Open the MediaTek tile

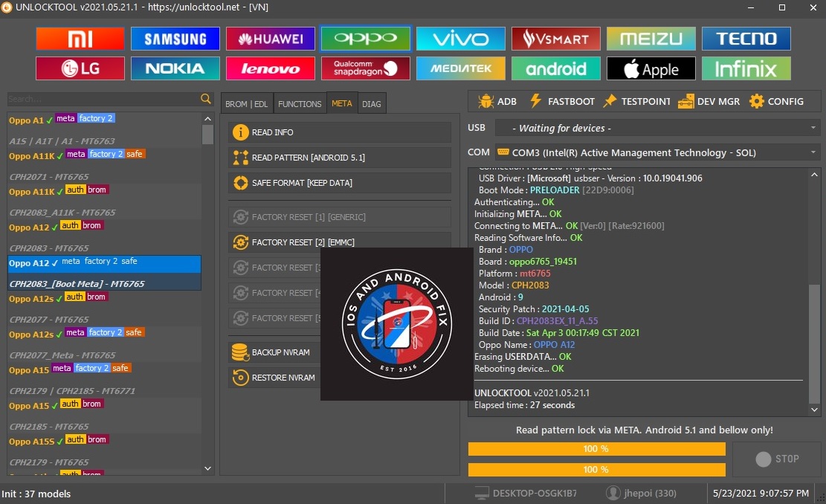(460, 68)
